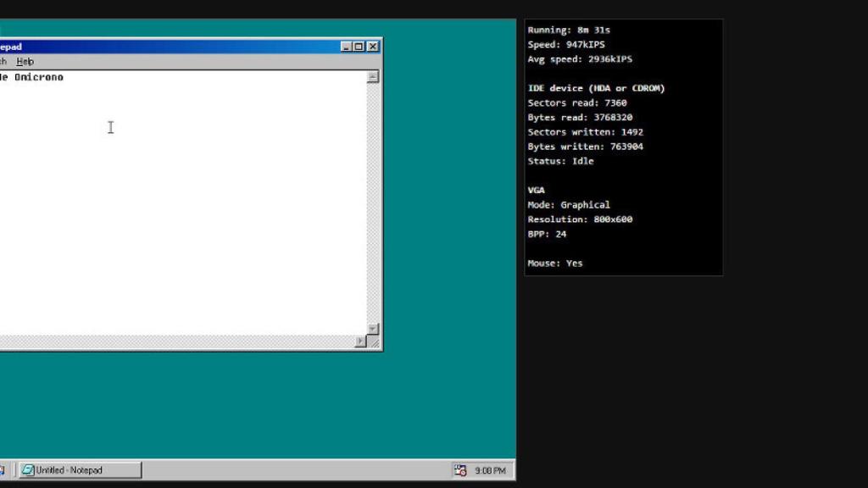Screen dimensions: 868x488
Task: Click the 9:08 PM taskbar clock
Action: click(x=490, y=470)
